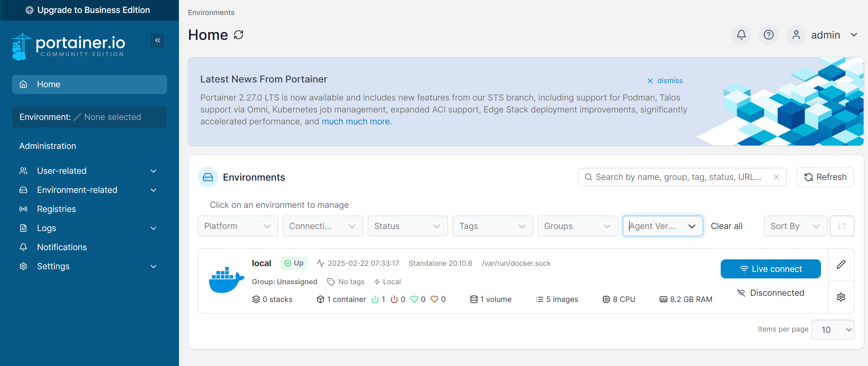Click the environment search input field
The image size is (868, 366).
(678, 177)
